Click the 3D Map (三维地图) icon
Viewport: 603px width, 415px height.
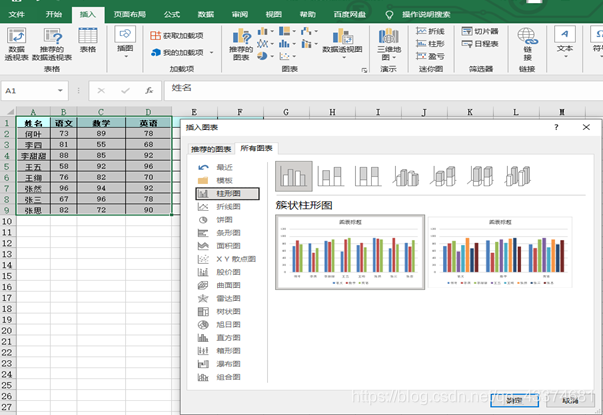pyautogui.click(x=389, y=45)
